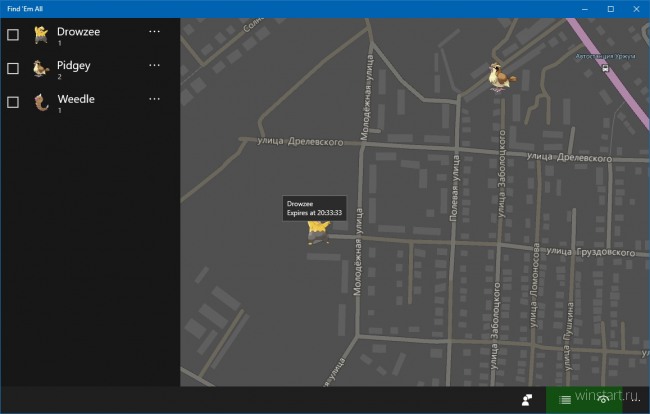
Task: Click the Drowzee expiry tooltip on the map
Action: tap(314, 208)
